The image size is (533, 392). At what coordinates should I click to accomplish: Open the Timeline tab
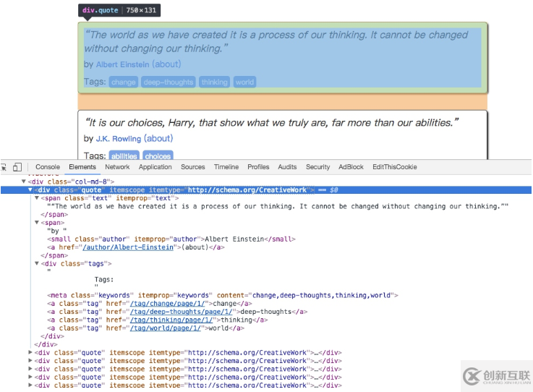226,167
